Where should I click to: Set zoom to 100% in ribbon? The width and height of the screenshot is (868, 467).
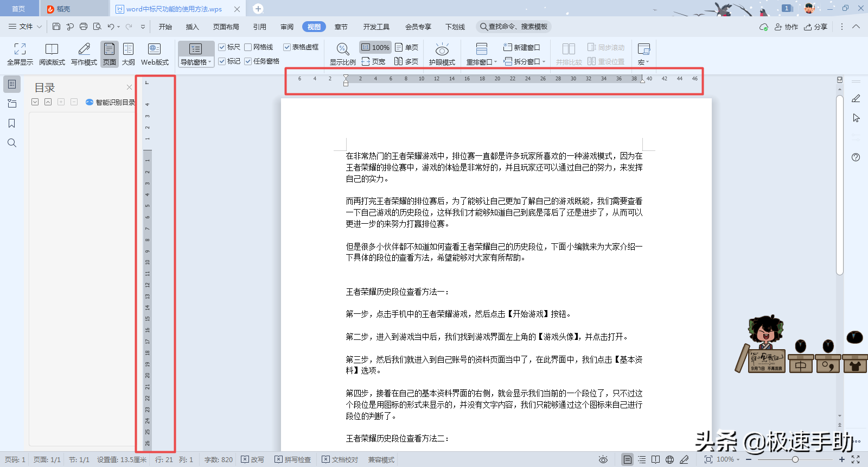pyautogui.click(x=375, y=47)
